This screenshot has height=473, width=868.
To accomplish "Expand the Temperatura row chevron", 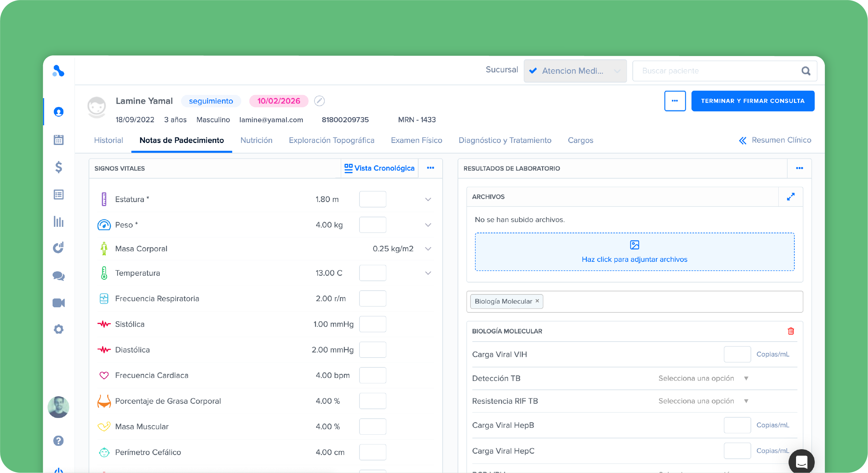I will (428, 273).
